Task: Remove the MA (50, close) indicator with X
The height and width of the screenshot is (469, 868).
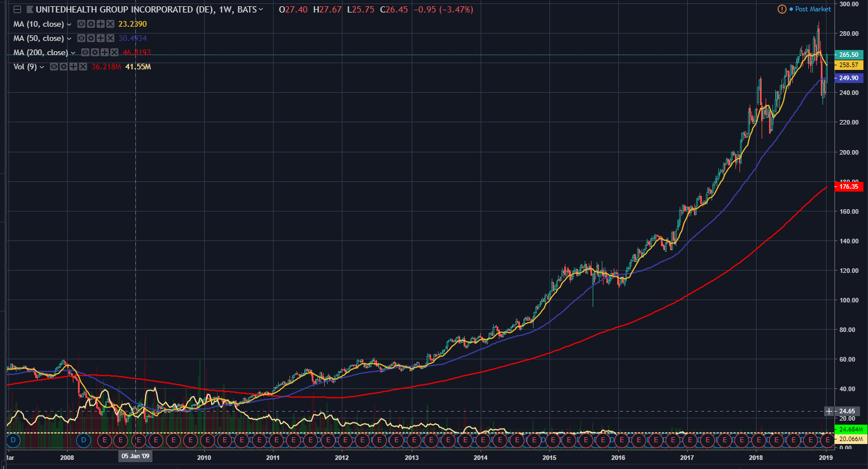Action: click(110, 38)
